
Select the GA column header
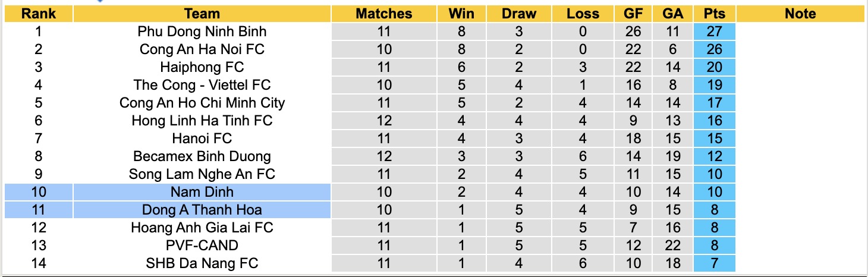[x=671, y=14]
